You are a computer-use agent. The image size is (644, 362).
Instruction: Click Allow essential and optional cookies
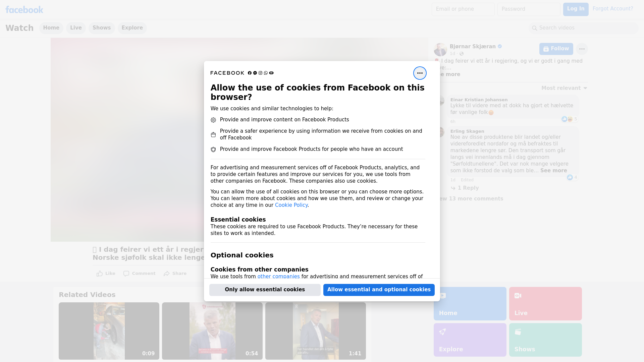[379, 290]
